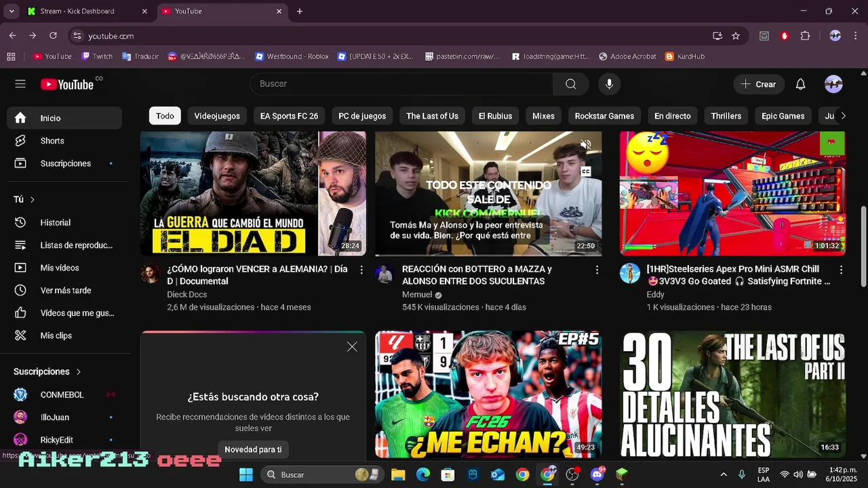This screenshot has width=868, height=488.
Task: Open Listas de reproducción sidebar item
Action: pyautogui.click(x=64, y=245)
